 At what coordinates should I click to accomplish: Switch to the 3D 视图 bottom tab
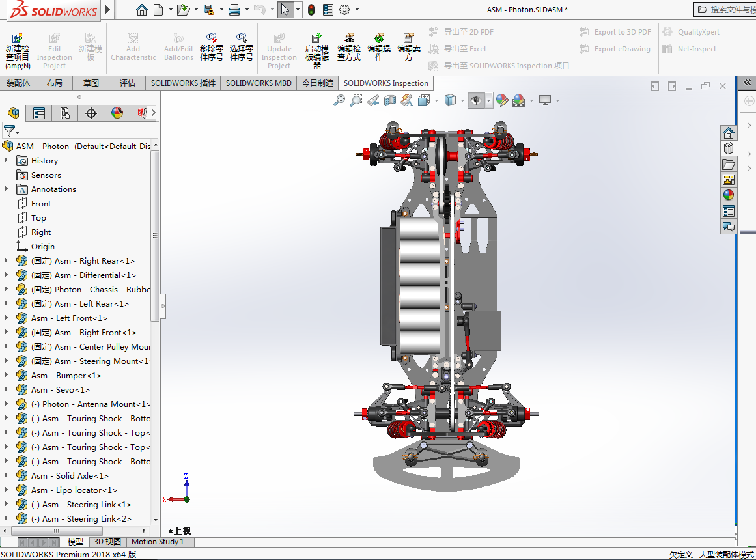tap(107, 542)
